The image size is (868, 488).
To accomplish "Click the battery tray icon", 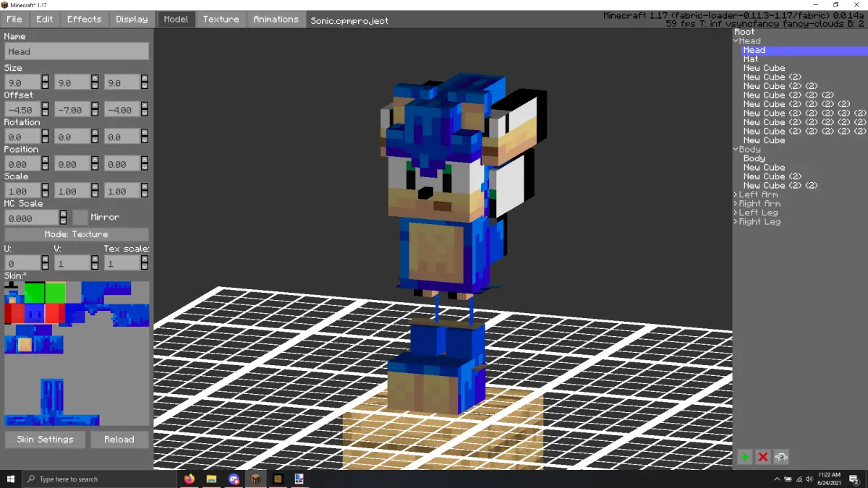I will (788, 479).
